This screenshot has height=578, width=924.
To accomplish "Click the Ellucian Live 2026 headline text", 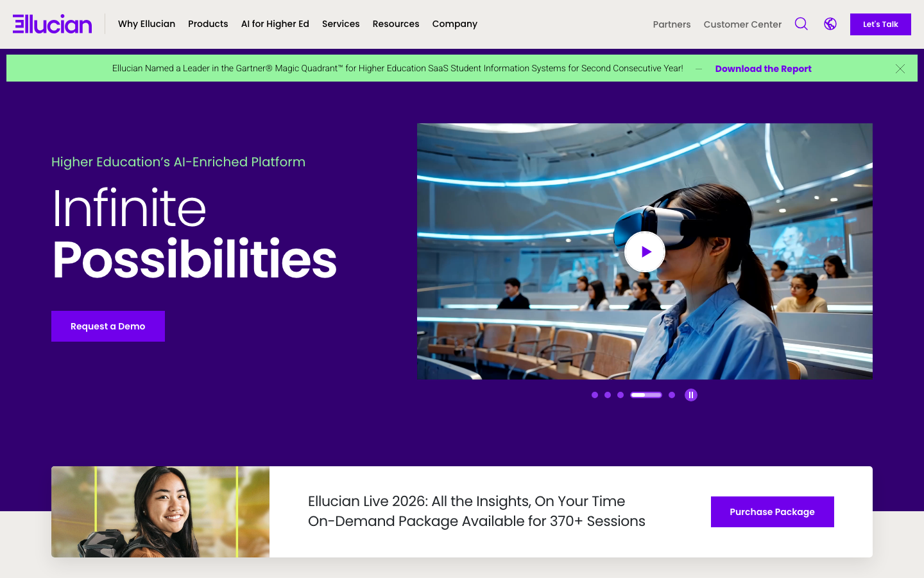I will click(x=477, y=511).
